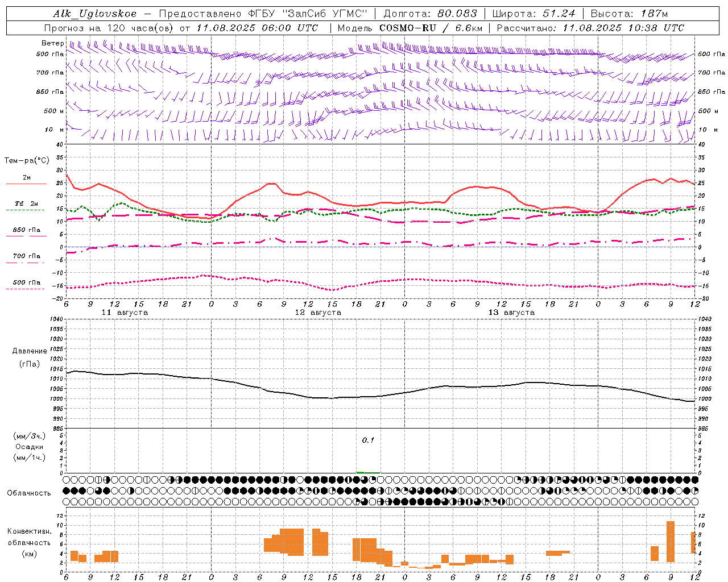Click the model name COSMO-RU / 6.6км
The image size is (728, 582).
click(431, 28)
